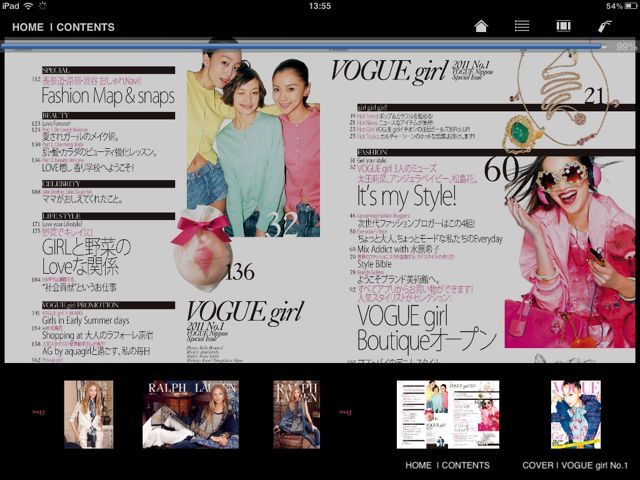This screenshot has height=480, width=640.
Task: Open the narrow Ralph Lauren denim thumbnail
Action: coord(296,414)
